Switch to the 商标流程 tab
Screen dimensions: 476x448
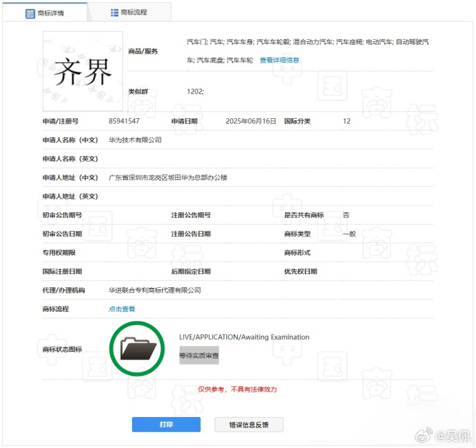click(x=129, y=12)
